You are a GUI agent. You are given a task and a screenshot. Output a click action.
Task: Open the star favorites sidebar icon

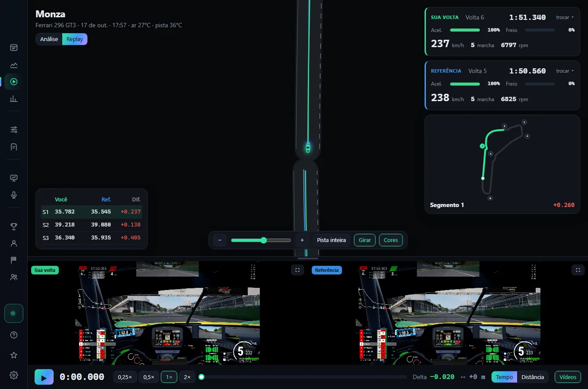[14, 355]
